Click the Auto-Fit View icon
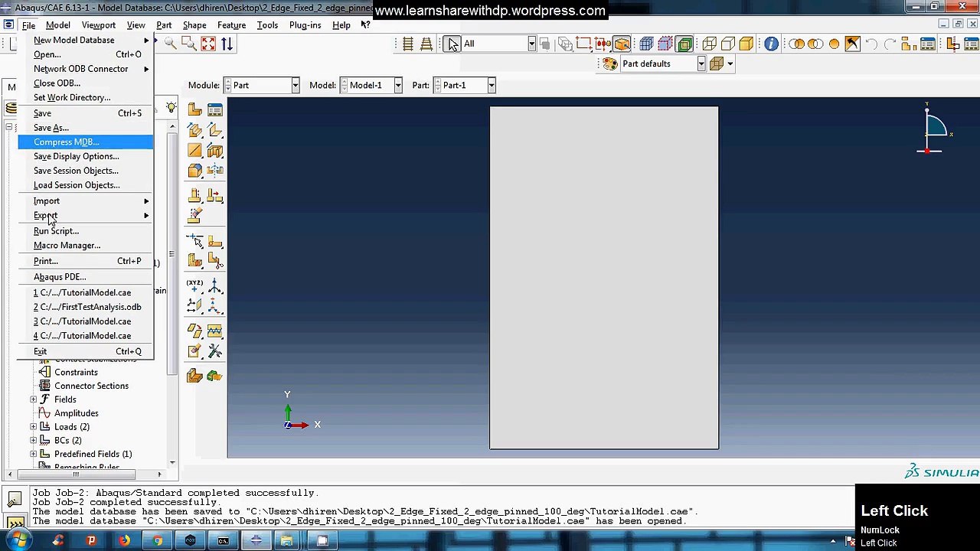 [x=208, y=44]
